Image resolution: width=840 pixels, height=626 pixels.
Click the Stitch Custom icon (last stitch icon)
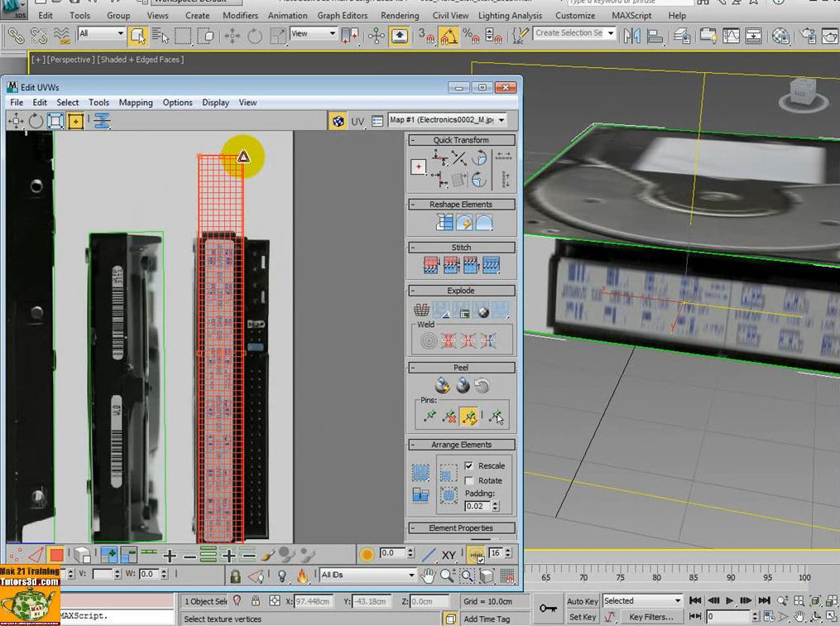[491, 265]
